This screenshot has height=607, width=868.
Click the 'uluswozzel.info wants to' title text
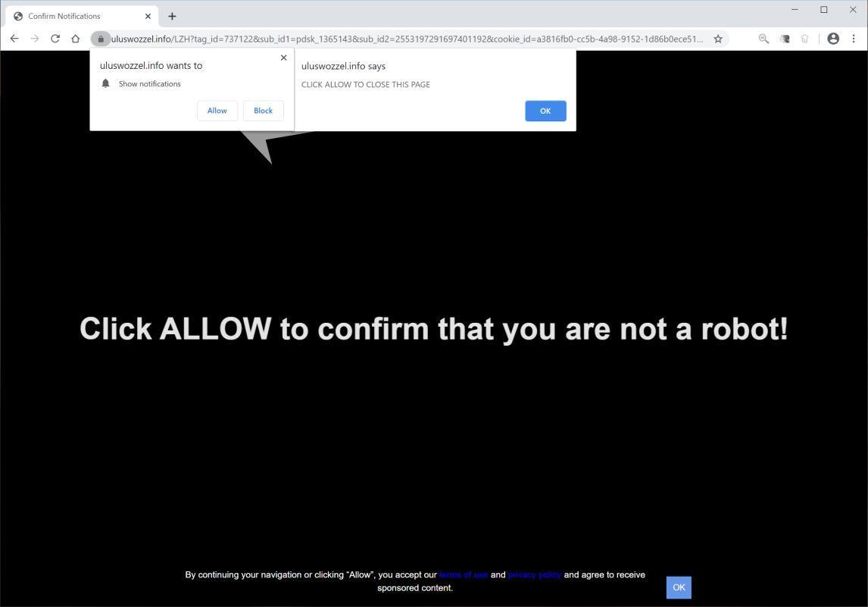[x=151, y=65]
